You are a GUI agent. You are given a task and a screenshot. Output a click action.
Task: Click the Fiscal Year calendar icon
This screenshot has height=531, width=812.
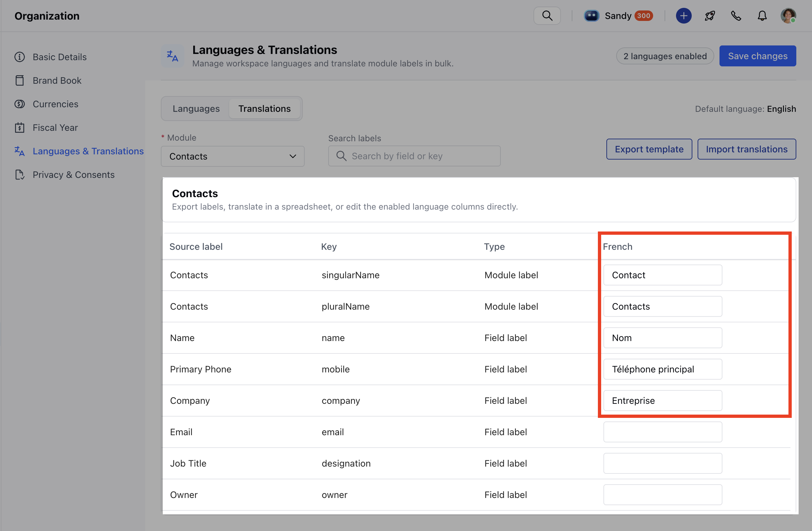(20, 128)
